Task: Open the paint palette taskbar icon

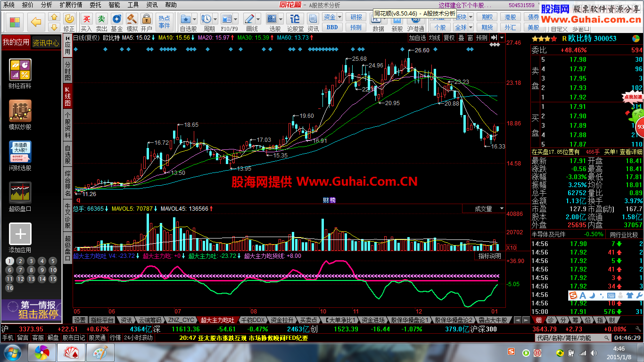Action: click(x=99, y=353)
